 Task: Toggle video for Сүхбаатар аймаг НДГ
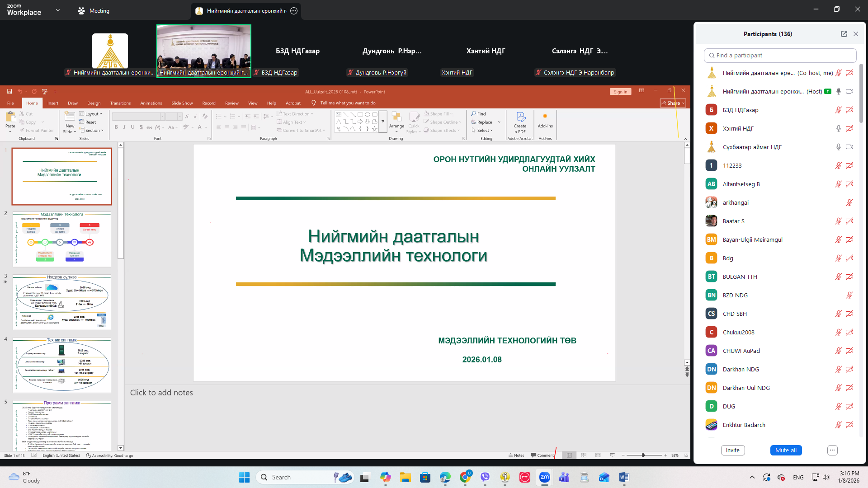pos(849,147)
